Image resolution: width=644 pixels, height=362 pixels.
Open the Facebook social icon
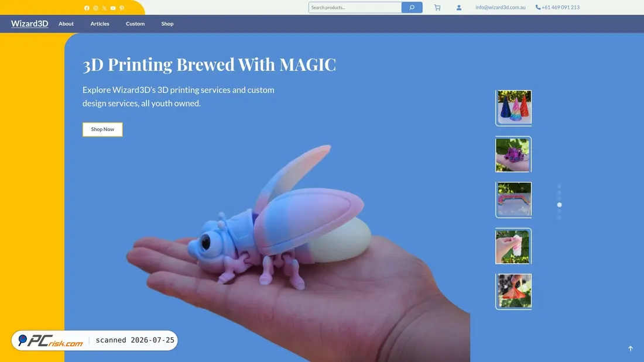pyautogui.click(x=87, y=8)
